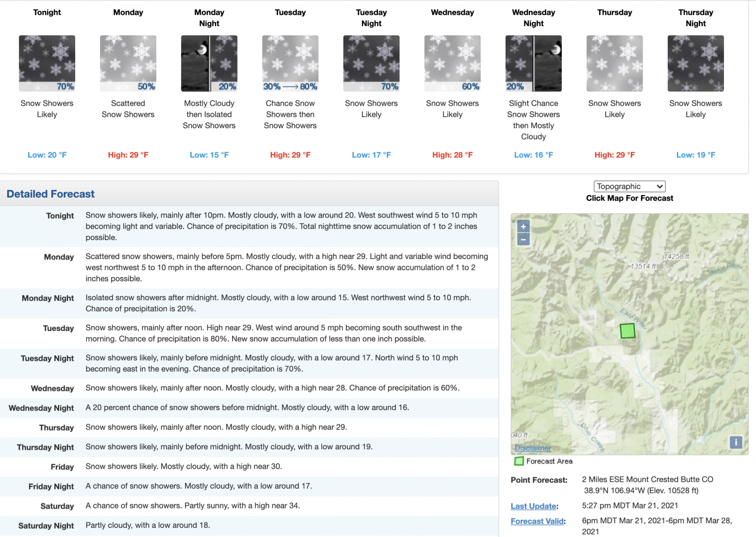Zoom in on the forecast map
Viewport: 756px width, 537px height.
pos(523,226)
